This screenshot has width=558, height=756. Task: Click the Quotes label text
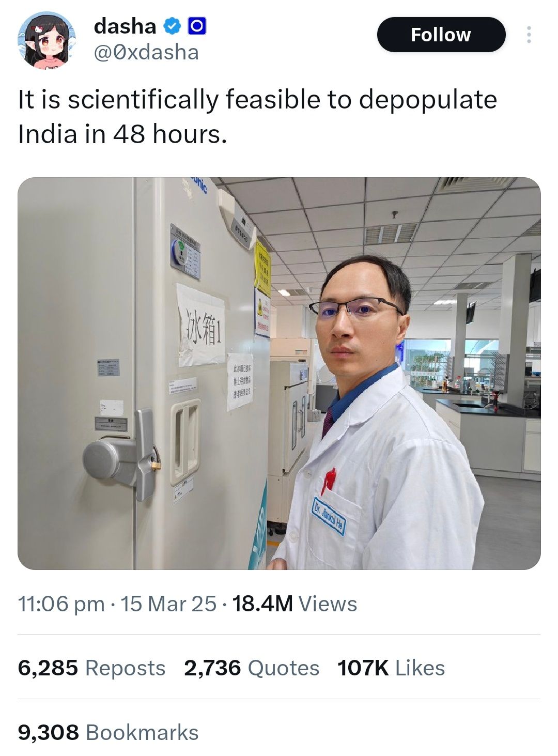point(284,668)
